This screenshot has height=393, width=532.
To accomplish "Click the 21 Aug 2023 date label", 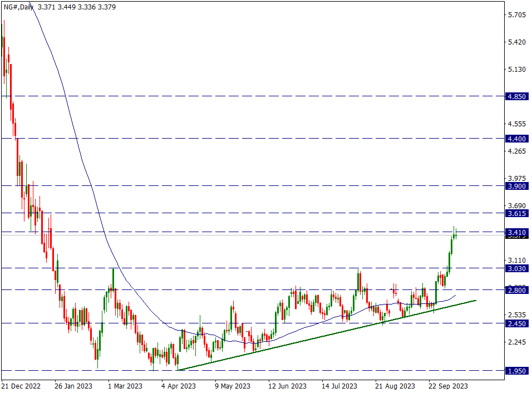I will pyautogui.click(x=395, y=386).
